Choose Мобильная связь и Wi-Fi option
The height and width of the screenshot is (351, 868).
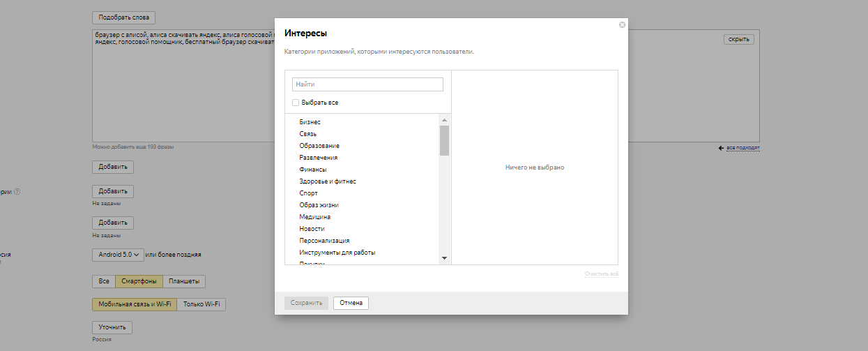[x=135, y=304]
